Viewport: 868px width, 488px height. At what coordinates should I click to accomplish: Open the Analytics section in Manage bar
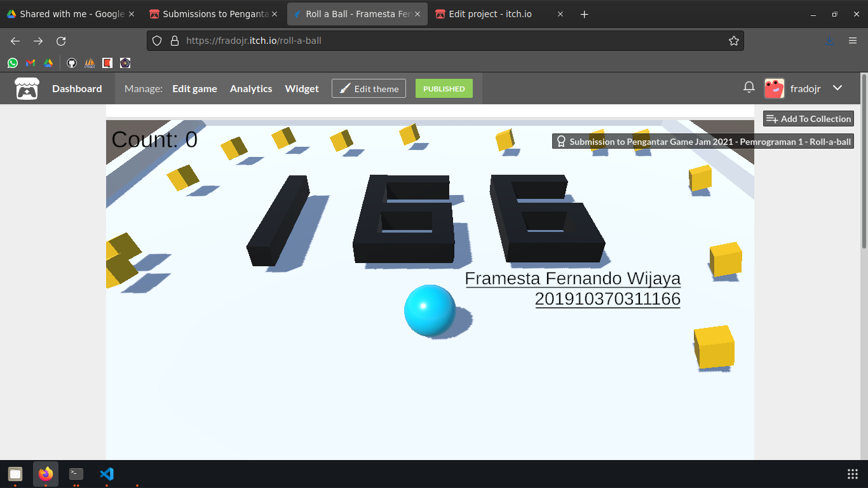pyautogui.click(x=251, y=88)
